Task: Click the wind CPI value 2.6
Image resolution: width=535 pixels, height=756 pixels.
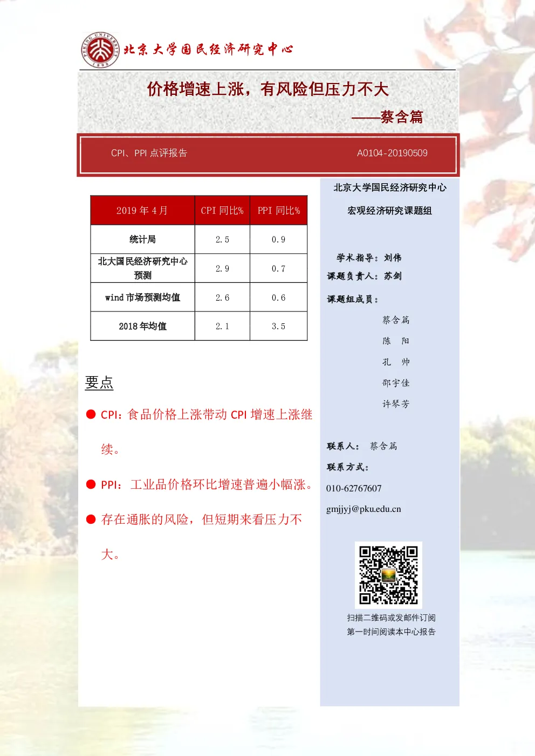Action: click(222, 298)
